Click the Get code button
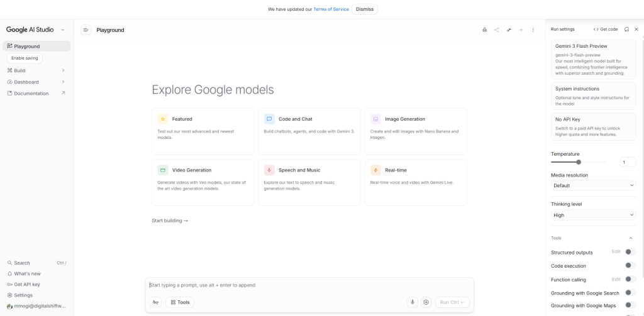Viewport: 644px width, 316px height. (x=606, y=30)
